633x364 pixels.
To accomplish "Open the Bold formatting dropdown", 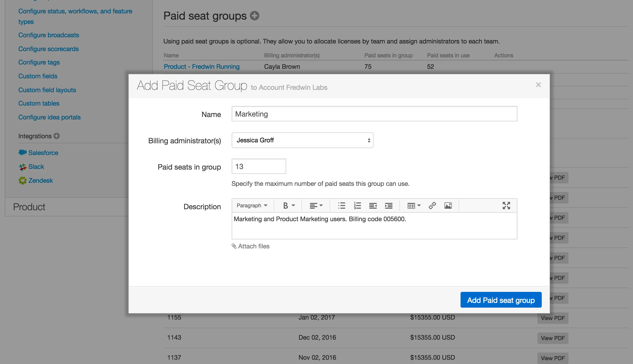I will point(289,205).
